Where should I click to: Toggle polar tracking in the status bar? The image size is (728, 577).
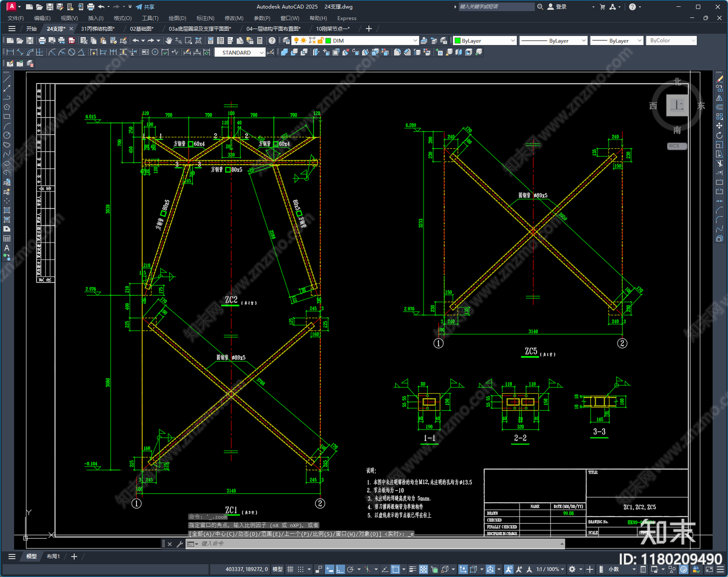pyautogui.click(x=350, y=569)
